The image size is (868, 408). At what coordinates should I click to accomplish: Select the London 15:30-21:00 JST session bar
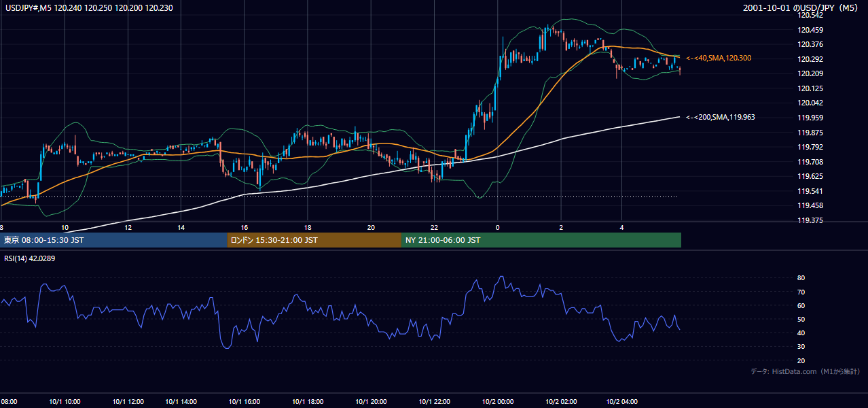(314, 240)
